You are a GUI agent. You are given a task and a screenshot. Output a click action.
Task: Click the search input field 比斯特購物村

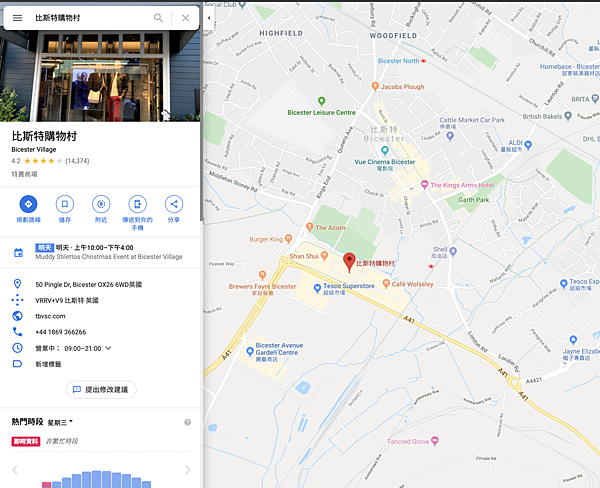click(90, 18)
